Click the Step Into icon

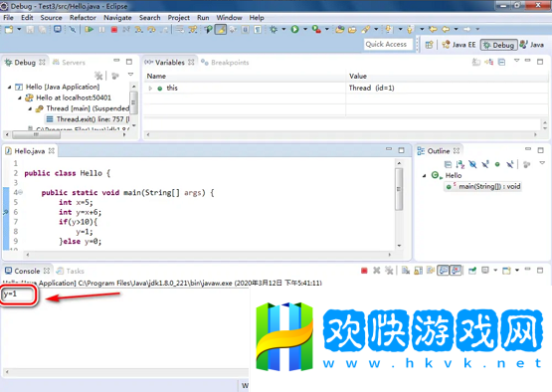click(138, 29)
